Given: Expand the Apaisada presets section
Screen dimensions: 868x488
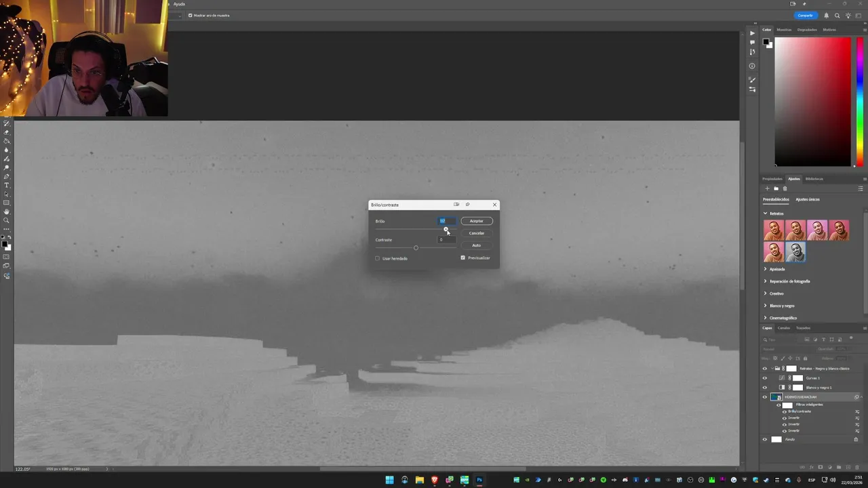Looking at the screenshot, I should point(766,269).
